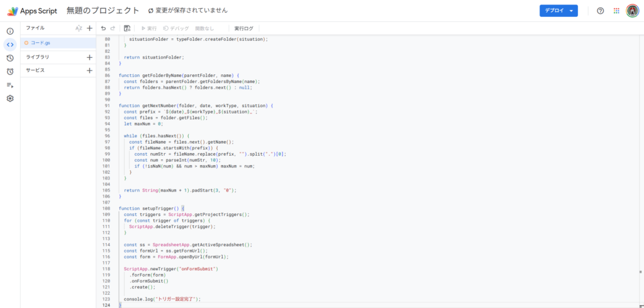Open the Triggers alarm clock icon

(10, 71)
